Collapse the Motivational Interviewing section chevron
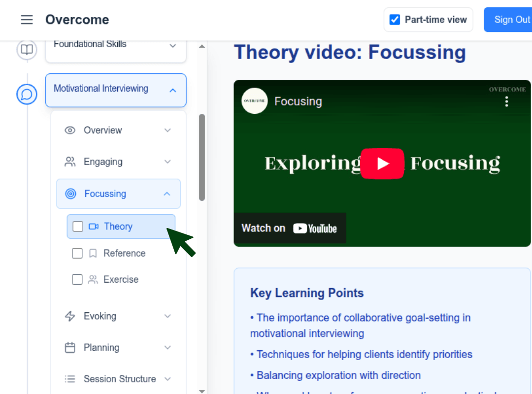 (x=173, y=90)
